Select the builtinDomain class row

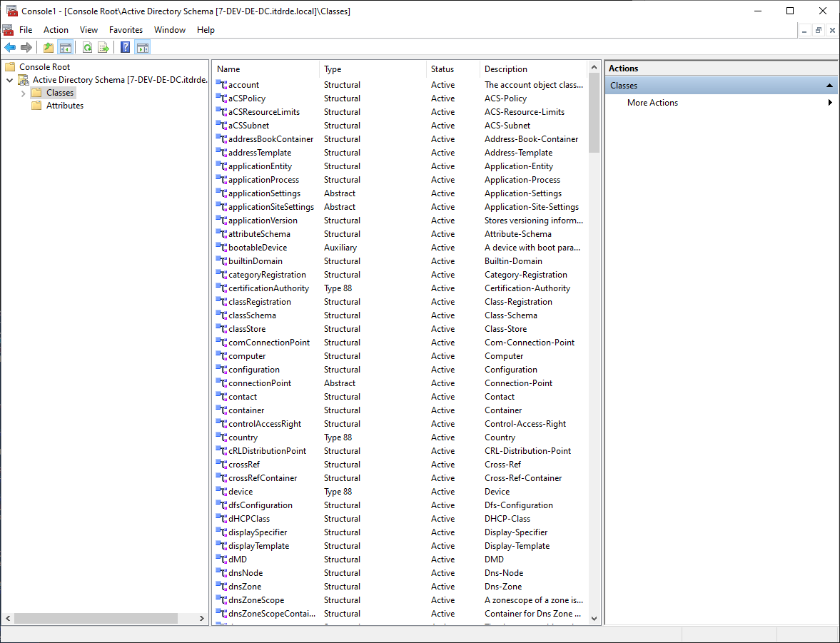[400, 261]
